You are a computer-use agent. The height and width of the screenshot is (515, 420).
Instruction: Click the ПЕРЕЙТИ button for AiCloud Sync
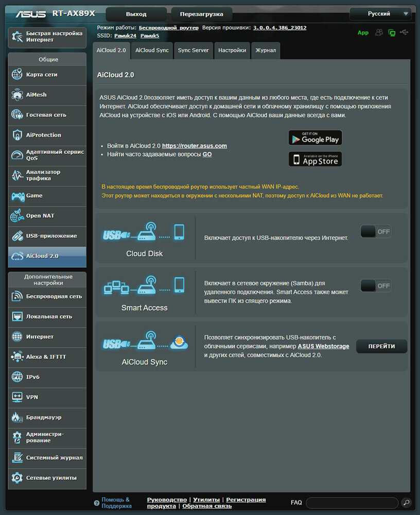tap(381, 346)
